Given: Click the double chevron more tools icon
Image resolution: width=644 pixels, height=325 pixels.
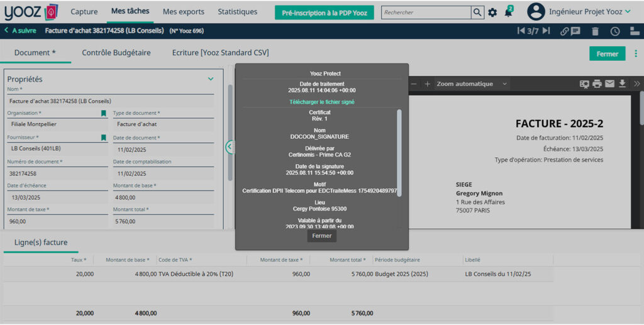Looking at the screenshot, I should coord(636,84).
